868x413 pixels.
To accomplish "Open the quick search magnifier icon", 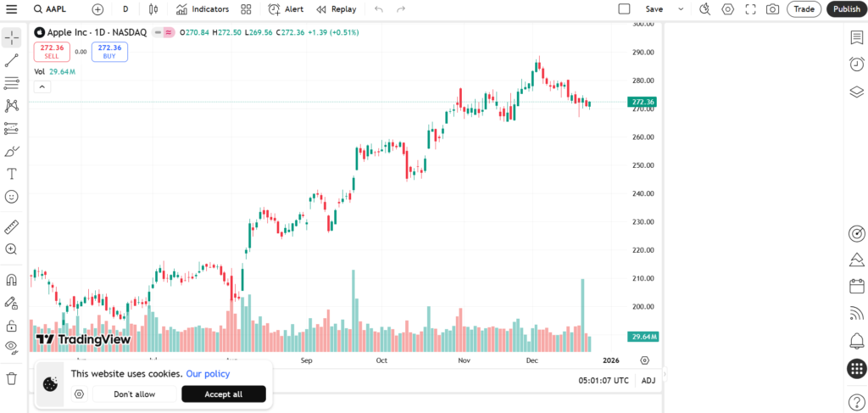I will [704, 8].
